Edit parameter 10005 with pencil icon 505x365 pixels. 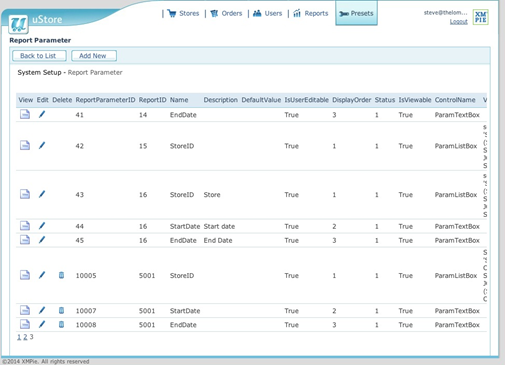(x=42, y=275)
